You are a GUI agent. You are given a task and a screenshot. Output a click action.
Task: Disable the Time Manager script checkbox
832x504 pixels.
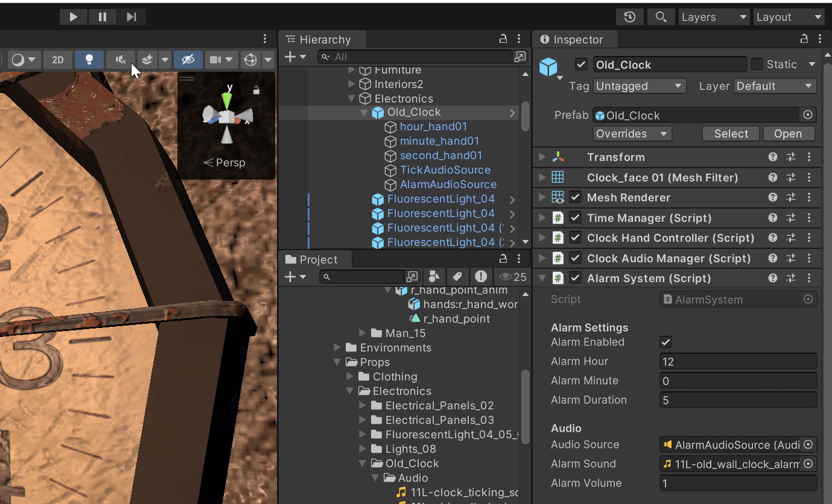576,218
